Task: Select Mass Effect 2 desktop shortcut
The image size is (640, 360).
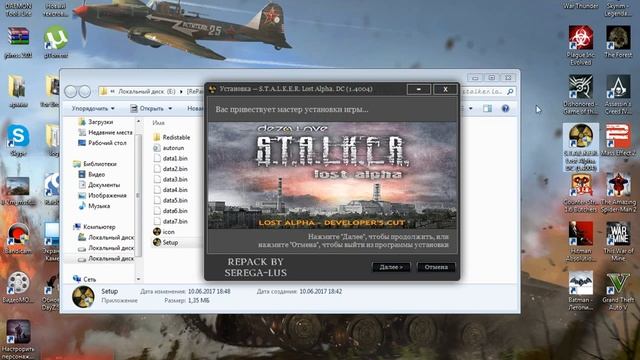Action: coord(618,141)
